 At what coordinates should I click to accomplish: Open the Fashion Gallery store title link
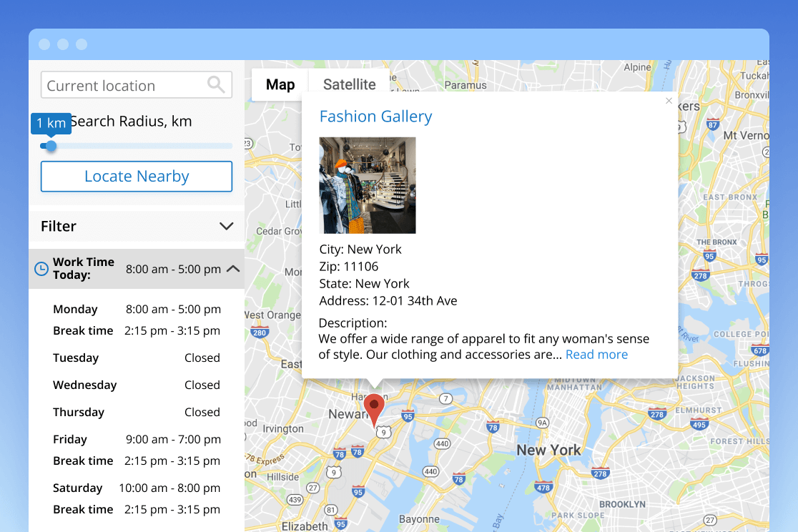click(x=375, y=116)
